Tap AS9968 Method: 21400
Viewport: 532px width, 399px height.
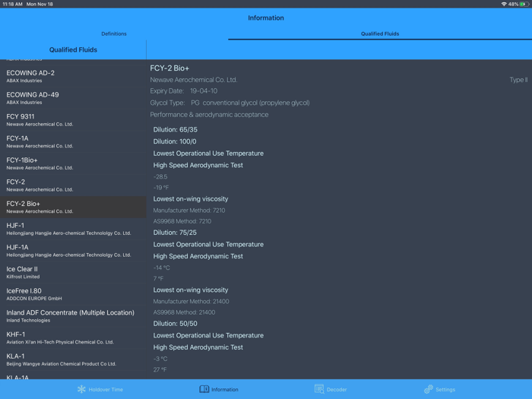[x=184, y=312]
